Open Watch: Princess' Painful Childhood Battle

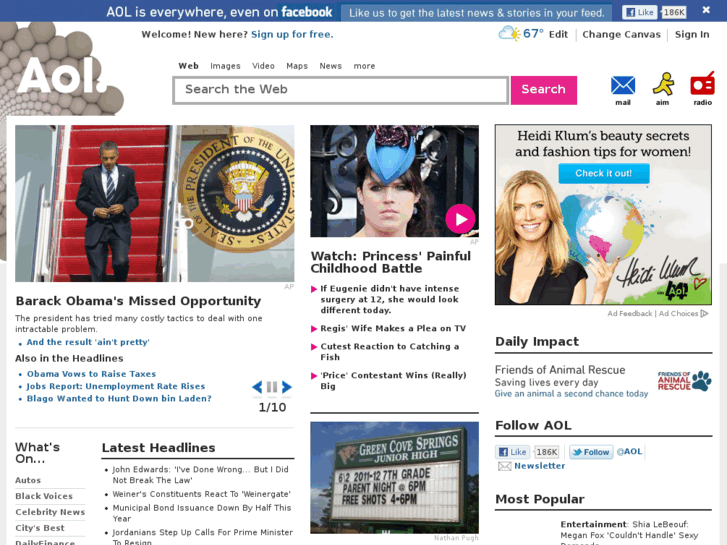pyautogui.click(x=390, y=262)
